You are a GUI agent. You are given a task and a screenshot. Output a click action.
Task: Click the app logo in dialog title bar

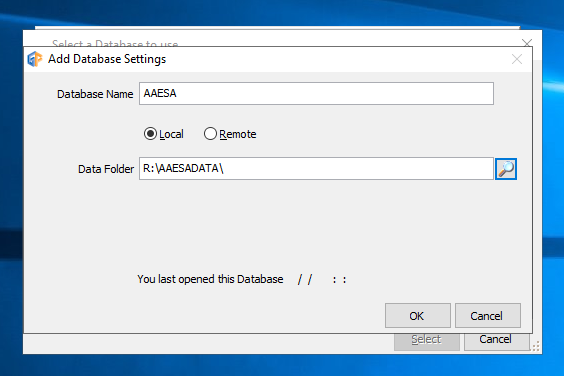(x=35, y=59)
